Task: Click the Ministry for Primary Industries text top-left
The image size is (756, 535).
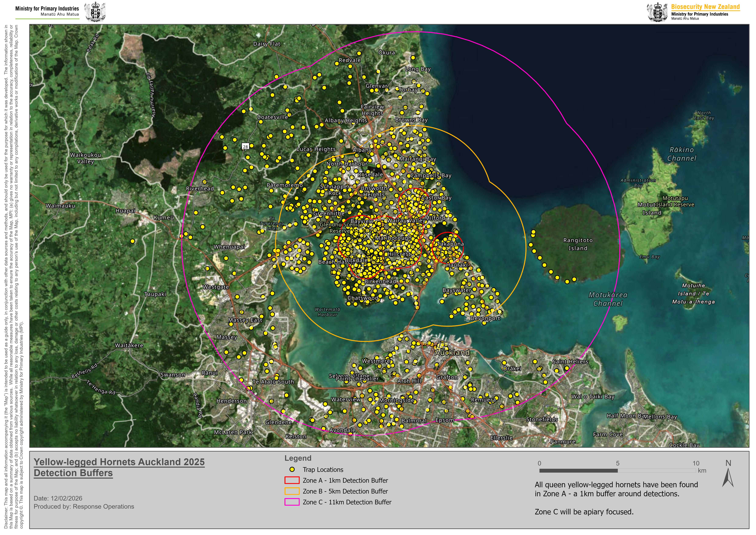Action: 47,9
